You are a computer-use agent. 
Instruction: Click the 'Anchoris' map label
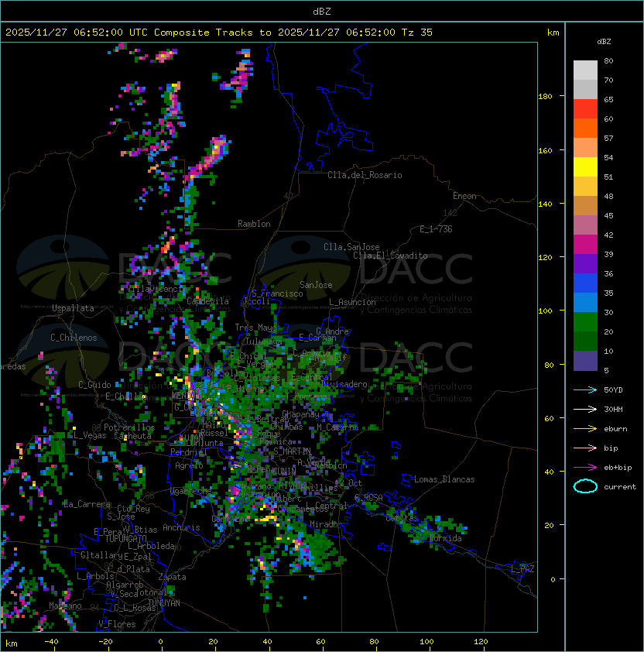[181, 527]
